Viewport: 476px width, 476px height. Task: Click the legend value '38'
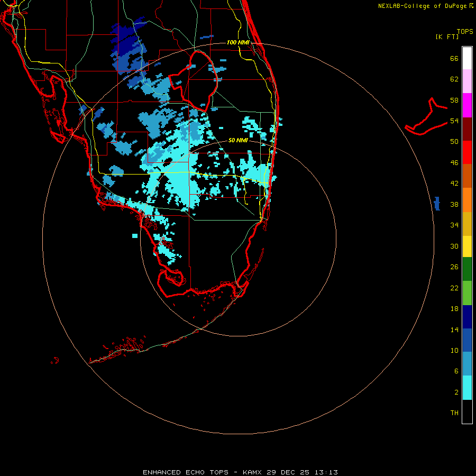454,204
